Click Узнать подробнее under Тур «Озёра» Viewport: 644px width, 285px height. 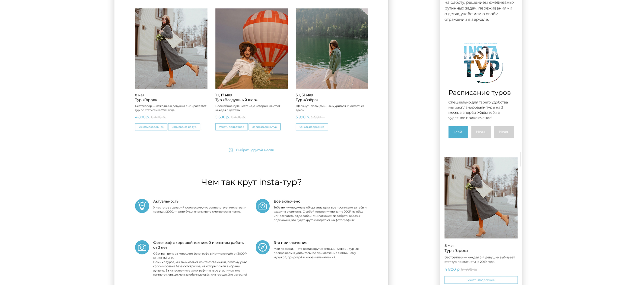click(x=312, y=127)
